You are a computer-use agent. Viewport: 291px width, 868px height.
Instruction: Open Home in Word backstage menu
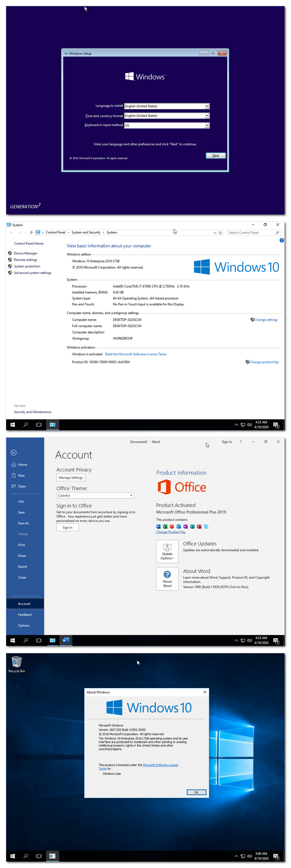[23, 464]
